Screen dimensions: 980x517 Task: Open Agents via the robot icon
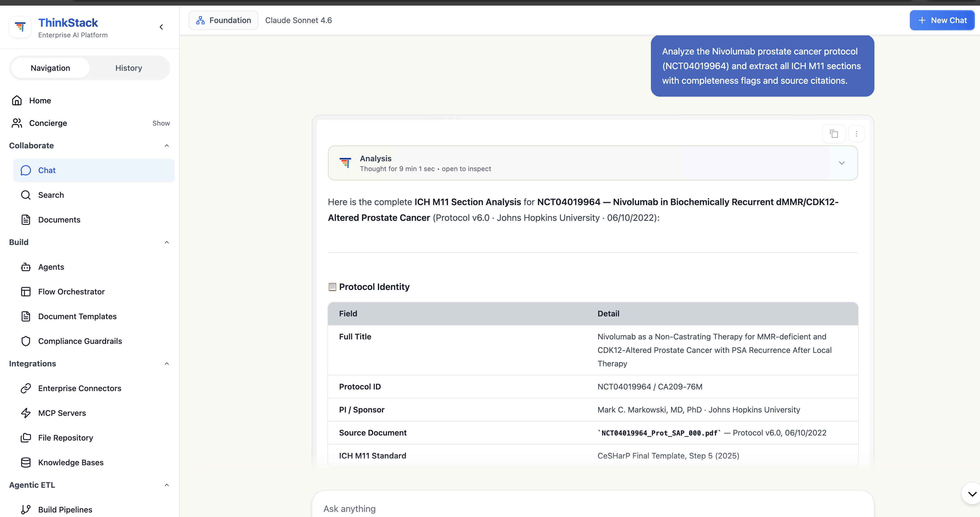26,267
